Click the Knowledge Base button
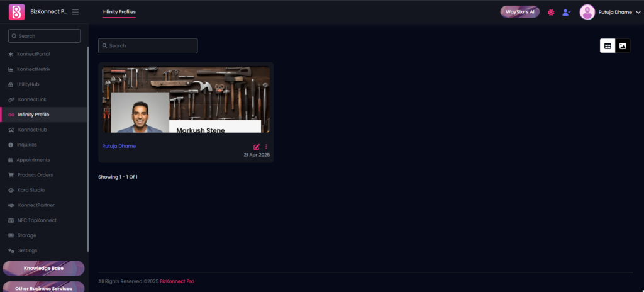 [x=43, y=268]
